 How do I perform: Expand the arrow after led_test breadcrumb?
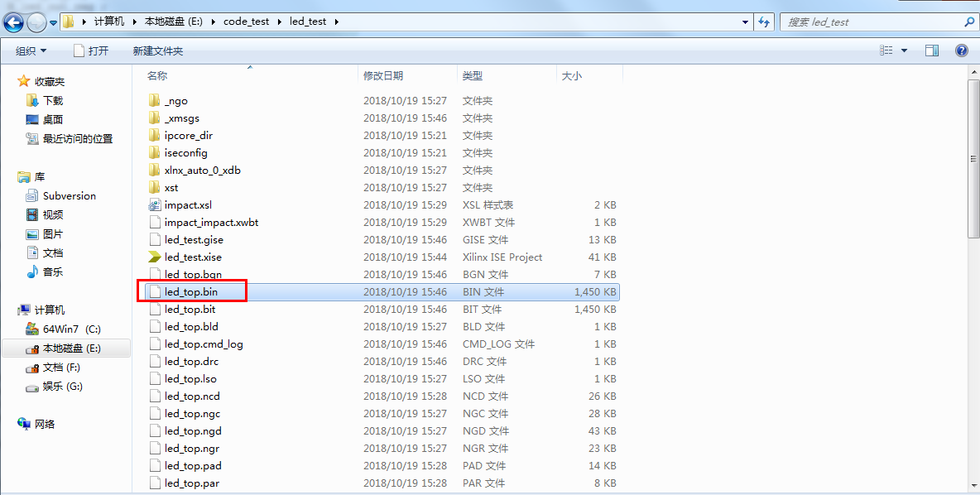click(337, 22)
